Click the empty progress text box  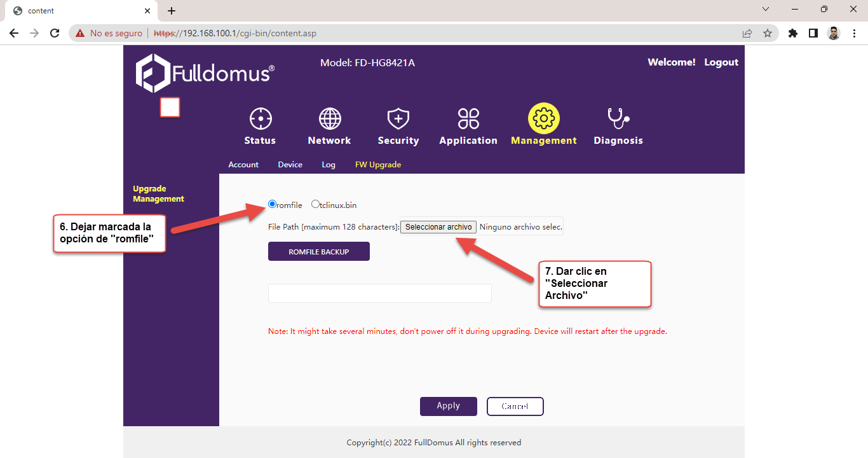(x=380, y=293)
